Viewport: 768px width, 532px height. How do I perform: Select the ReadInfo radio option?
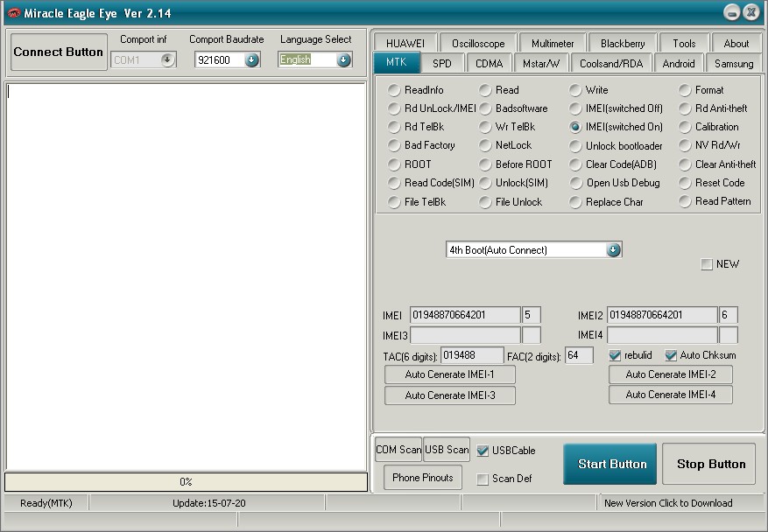[x=416, y=90]
